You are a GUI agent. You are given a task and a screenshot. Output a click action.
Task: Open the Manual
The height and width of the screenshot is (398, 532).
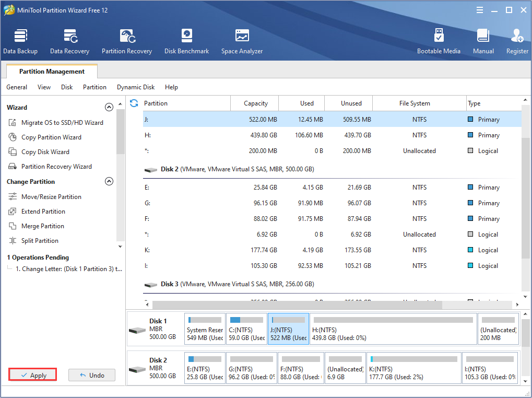pos(483,41)
